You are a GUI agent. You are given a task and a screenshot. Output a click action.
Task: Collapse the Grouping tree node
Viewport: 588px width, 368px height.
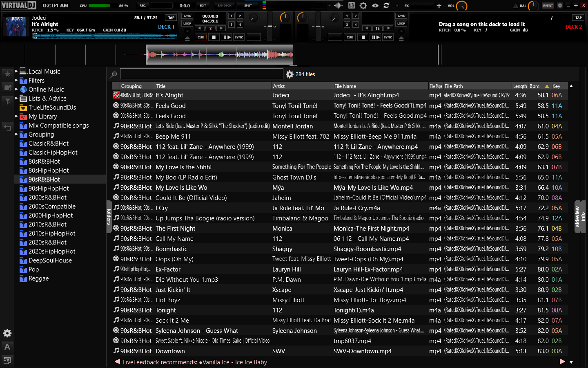tap(16, 134)
